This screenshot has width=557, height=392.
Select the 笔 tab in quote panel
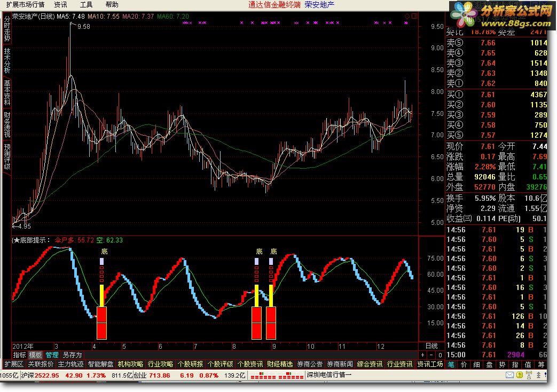point(451,364)
